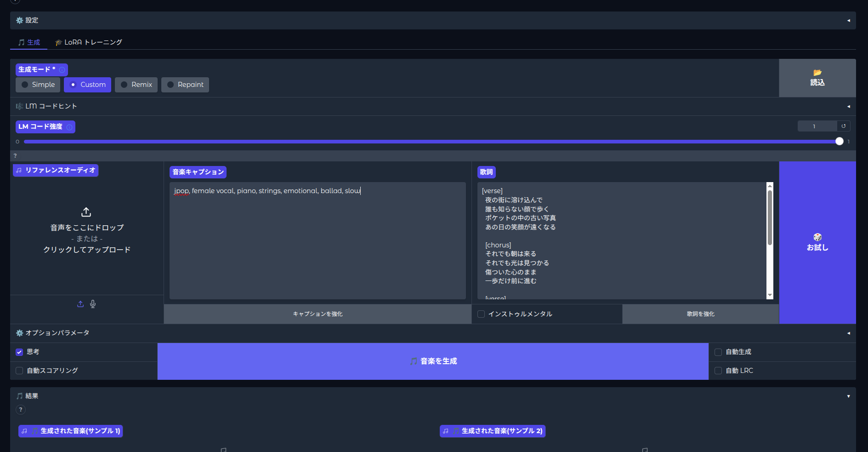Click the reset icon beside LM strength value

pos(844,126)
